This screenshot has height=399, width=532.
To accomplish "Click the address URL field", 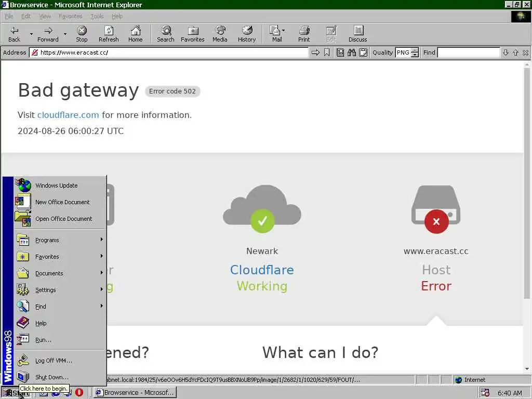I will click(170, 52).
